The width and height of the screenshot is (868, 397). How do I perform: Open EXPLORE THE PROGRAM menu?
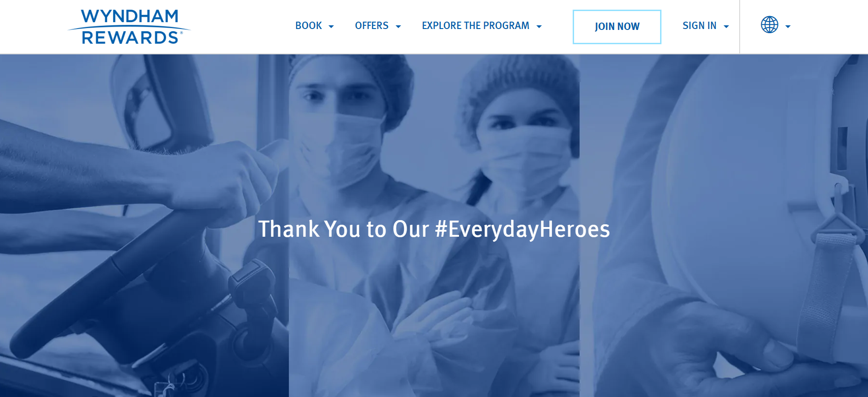pyautogui.click(x=476, y=26)
